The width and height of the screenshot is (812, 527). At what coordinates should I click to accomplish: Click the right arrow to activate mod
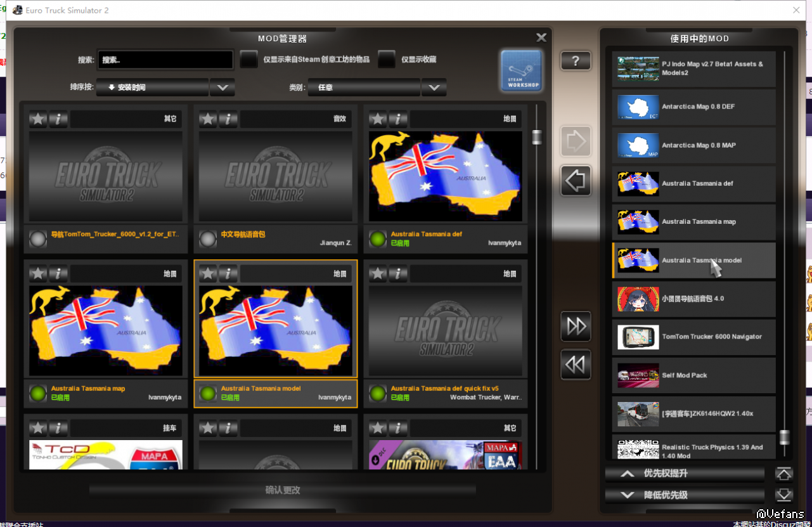(x=576, y=141)
